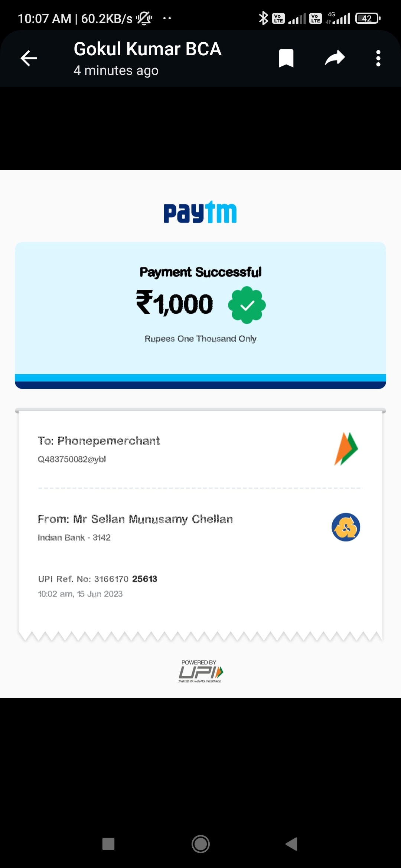Tap the Bluetooth status bar icon

click(263, 18)
